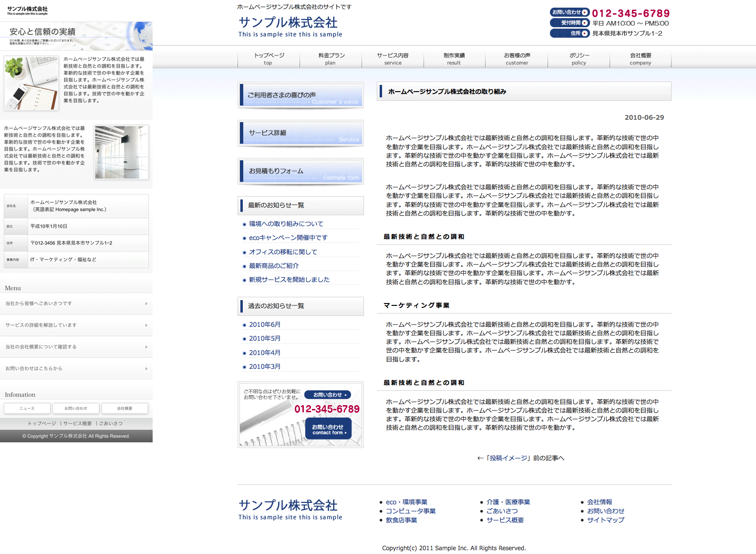Open the お見積もりフォーム banner
Image resolution: width=756 pixels, height=554 pixels.
(301, 171)
